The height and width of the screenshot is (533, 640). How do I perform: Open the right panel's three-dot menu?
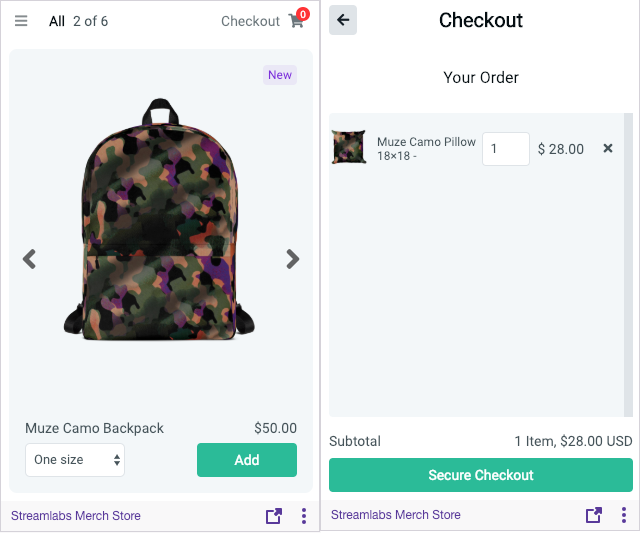624,515
